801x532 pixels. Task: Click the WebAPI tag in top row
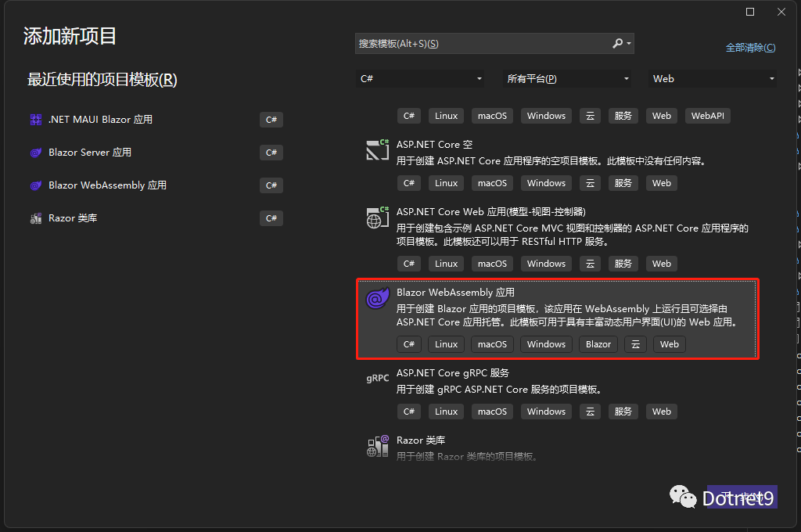[x=707, y=116]
